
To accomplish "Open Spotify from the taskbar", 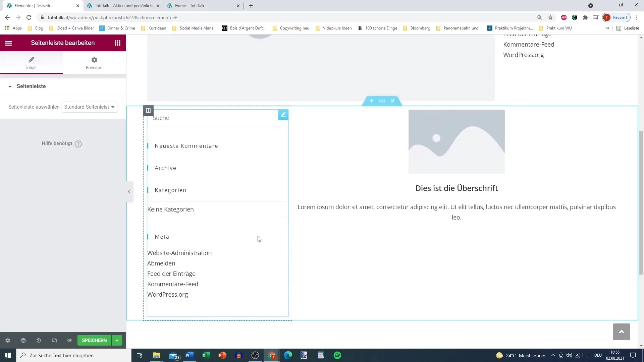I will click(337, 355).
